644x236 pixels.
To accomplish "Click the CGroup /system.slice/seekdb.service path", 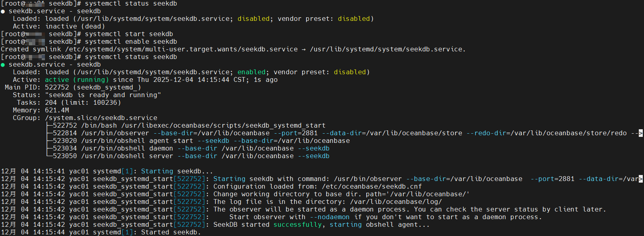I will pyautogui.click(x=101, y=118).
